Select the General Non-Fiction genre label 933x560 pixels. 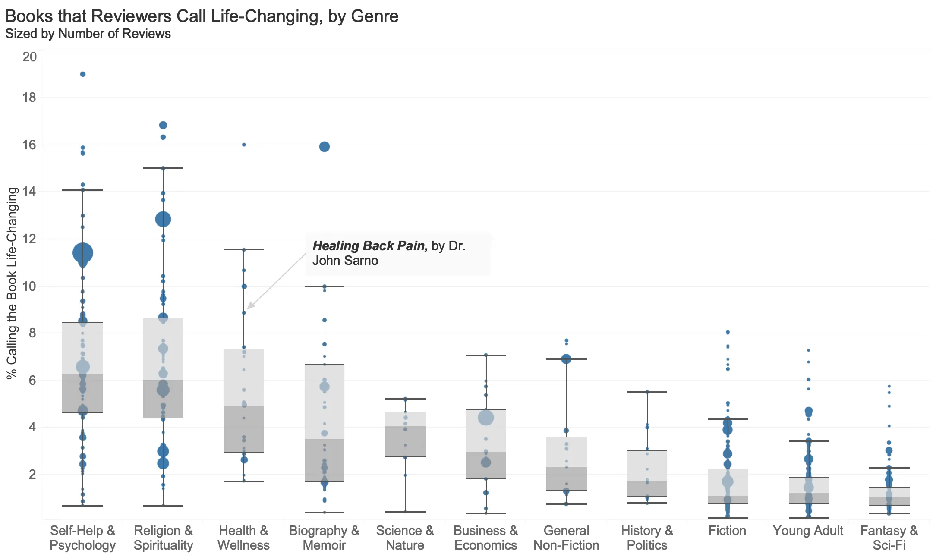point(566,538)
